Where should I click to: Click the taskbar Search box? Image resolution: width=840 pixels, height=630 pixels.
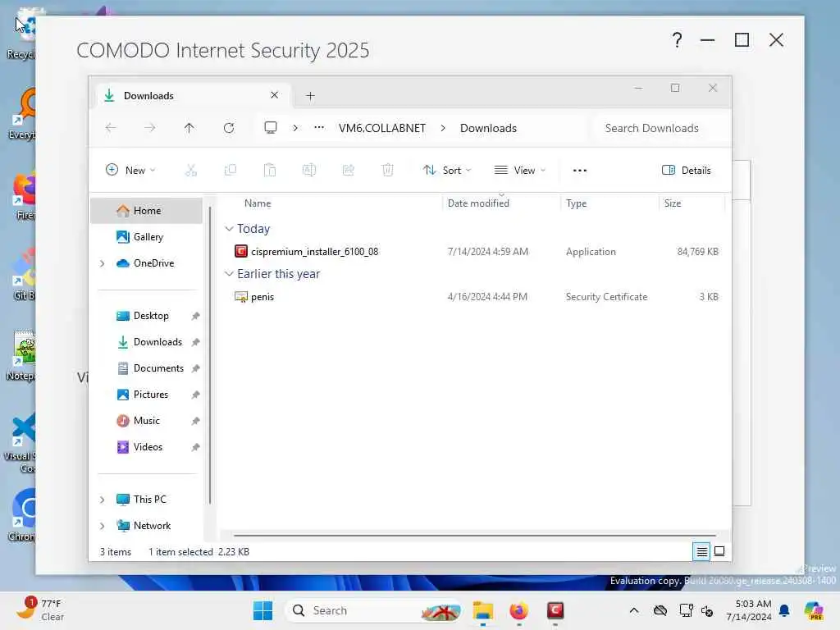pos(374,610)
